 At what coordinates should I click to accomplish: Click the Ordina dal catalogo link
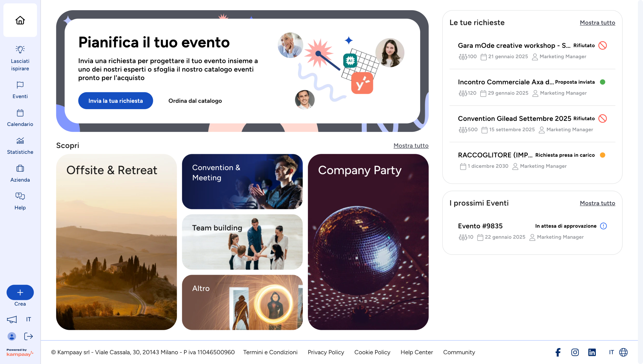click(195, 101)
